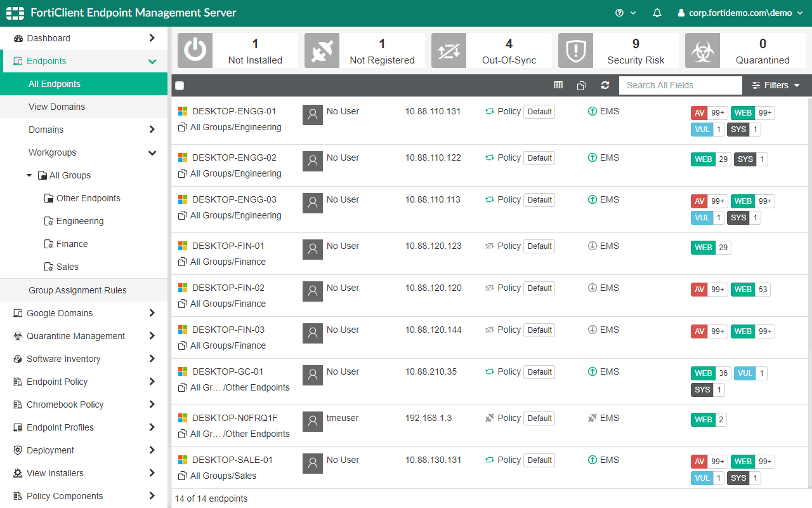Click the WEB 2 badge for DESKTOP-N0FRQ1F

(x=709, y=420)
